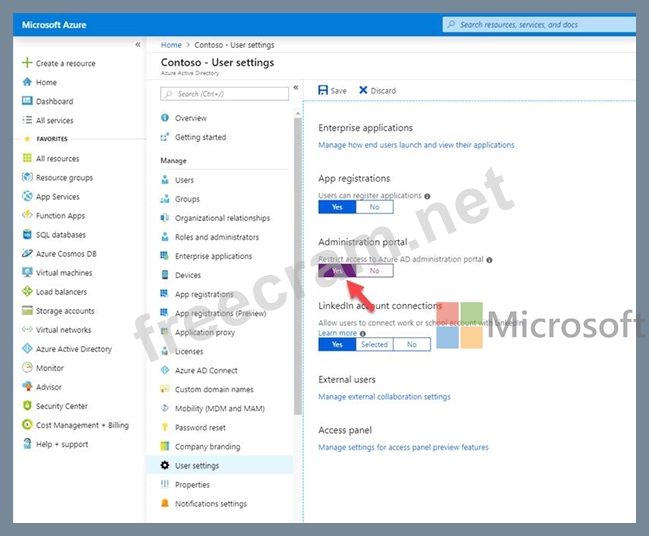Click Manage how end users launch applications link
Viewport: 649px width, 536px height.
(416, 145)
